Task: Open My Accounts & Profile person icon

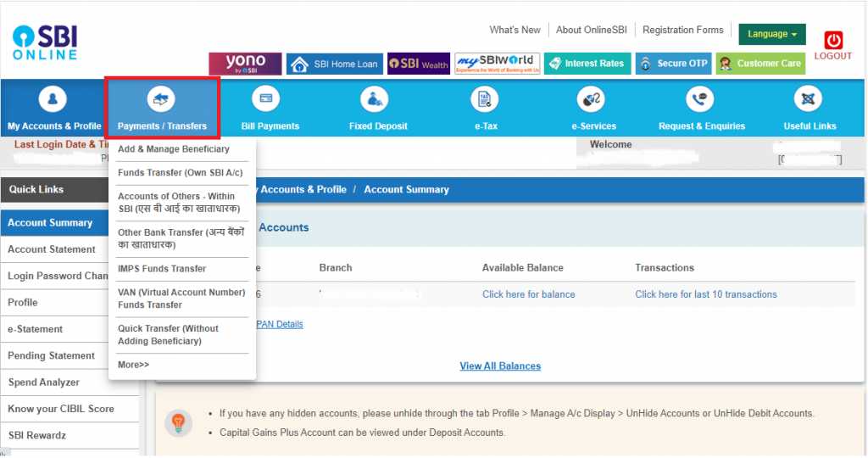Action: tap(53, 99)
